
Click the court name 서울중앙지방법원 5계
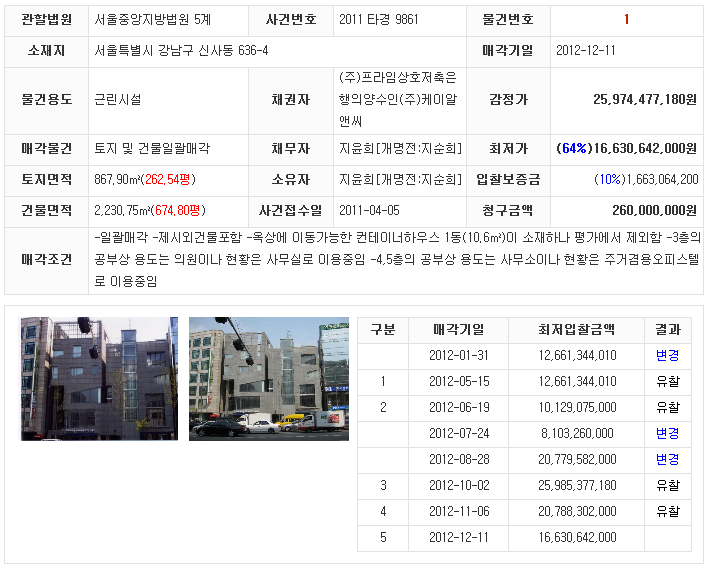click(x=153, y=20)
